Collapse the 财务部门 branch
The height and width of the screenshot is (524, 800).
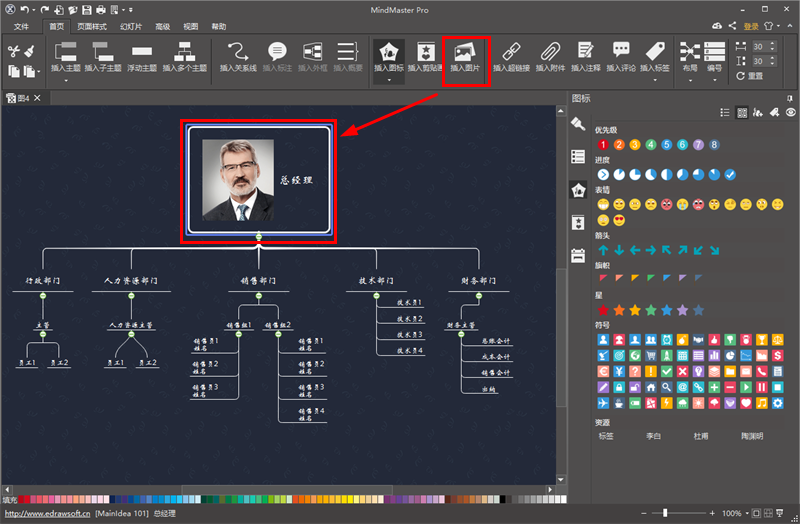point(479,296)
